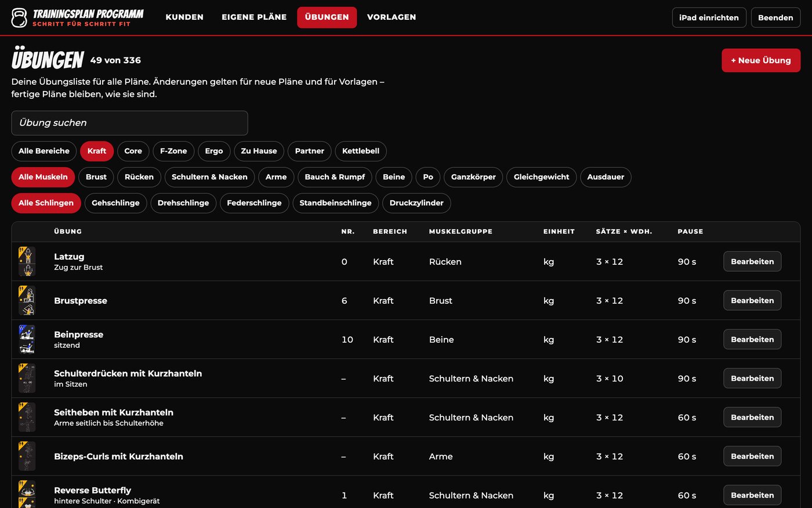Focus the Übung suchen search field
The width and height of the screenshot is (812, 508).
[x=129, y=123]
